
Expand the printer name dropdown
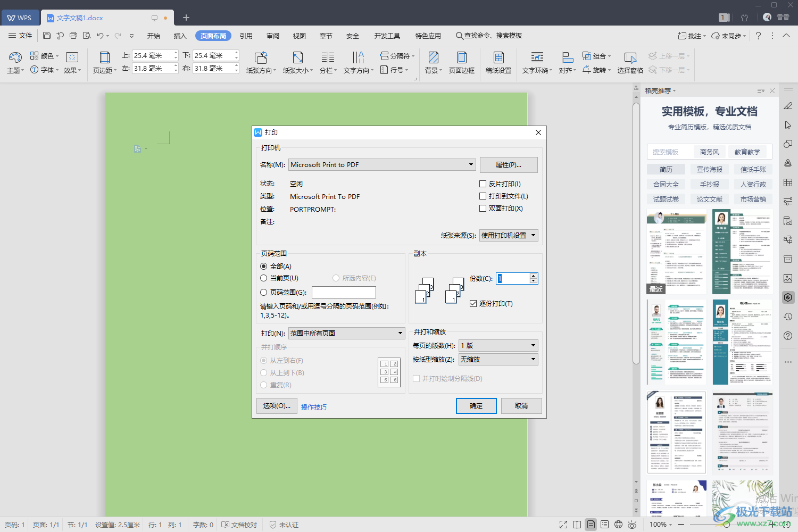[x=471, y=165]
